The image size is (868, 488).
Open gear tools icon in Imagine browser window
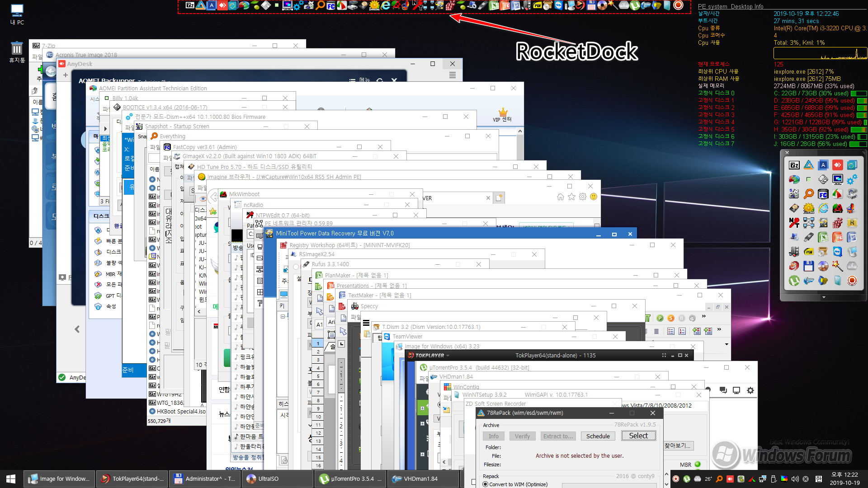(583, 197)
